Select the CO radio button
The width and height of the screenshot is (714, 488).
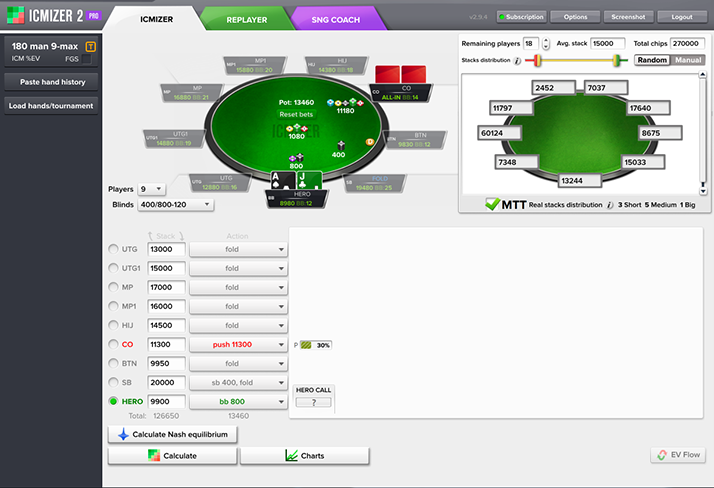coord(113,344)
